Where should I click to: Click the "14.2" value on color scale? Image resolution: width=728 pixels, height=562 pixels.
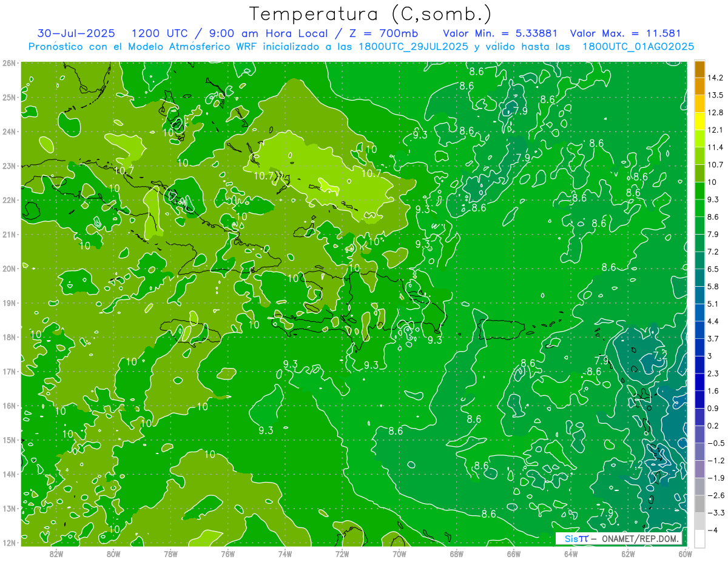pyautogui.click(x=716, y=78)
